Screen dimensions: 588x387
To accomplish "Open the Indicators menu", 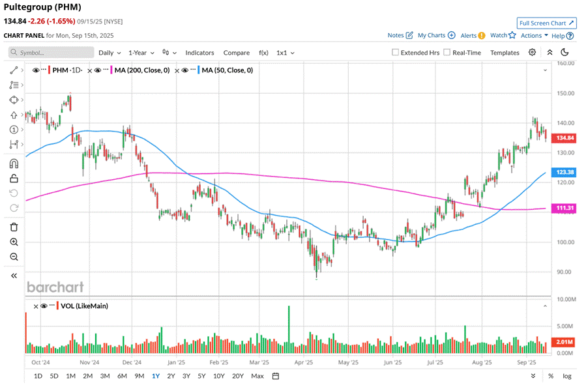I will click(199, 53).
